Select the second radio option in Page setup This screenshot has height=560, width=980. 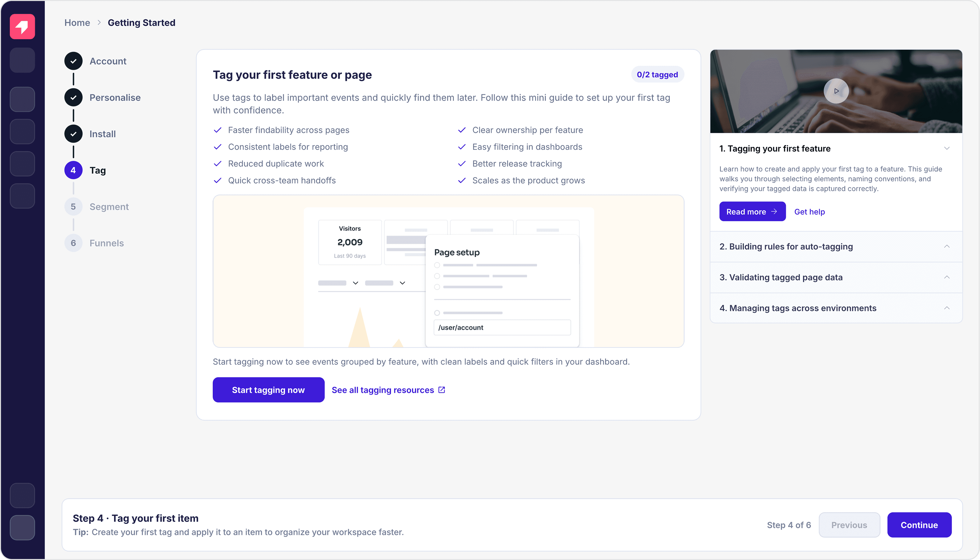click(437, 276)
